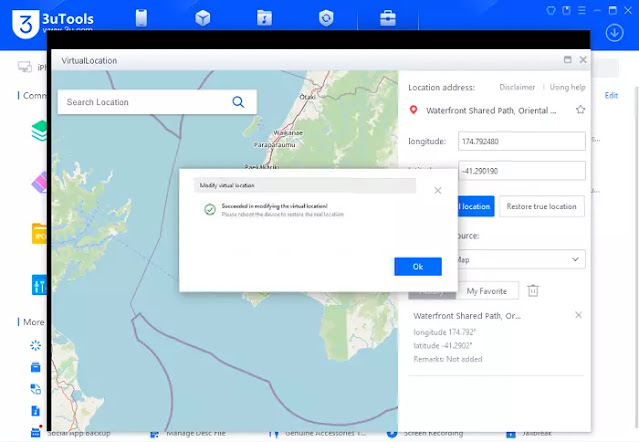639x442 pixels.
Task: Focus the Search Location input field
Action: point(157,102)
